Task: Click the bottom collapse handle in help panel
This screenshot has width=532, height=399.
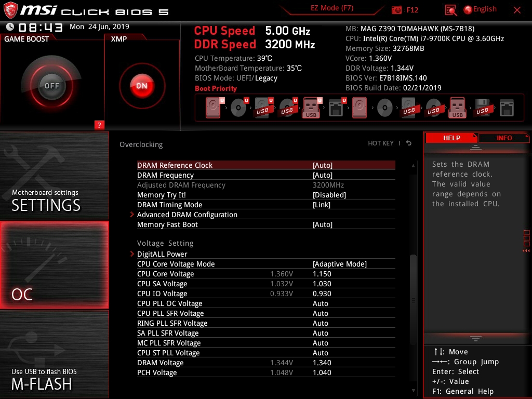Action: [476, 339]
